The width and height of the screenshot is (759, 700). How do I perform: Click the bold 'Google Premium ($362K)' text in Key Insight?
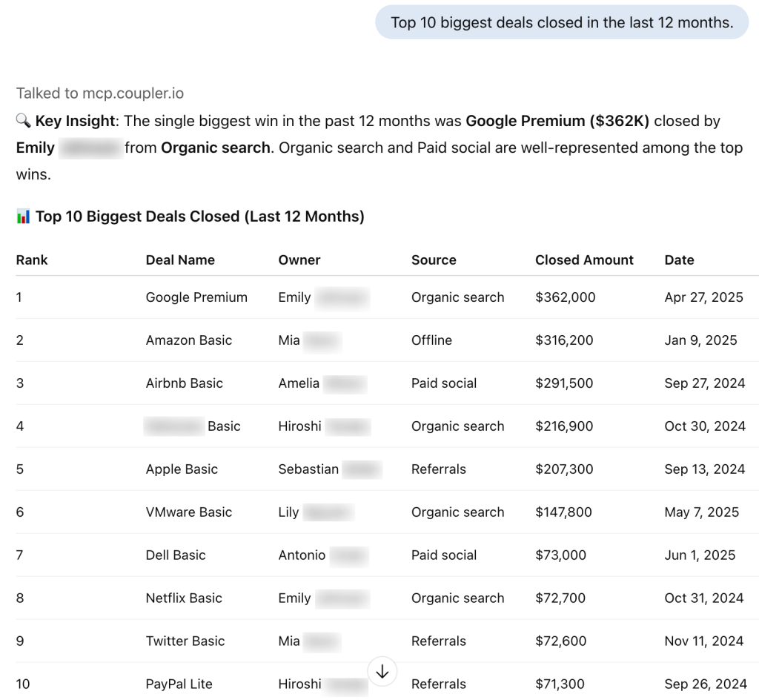pyautogui.click(x=557, y=121)
